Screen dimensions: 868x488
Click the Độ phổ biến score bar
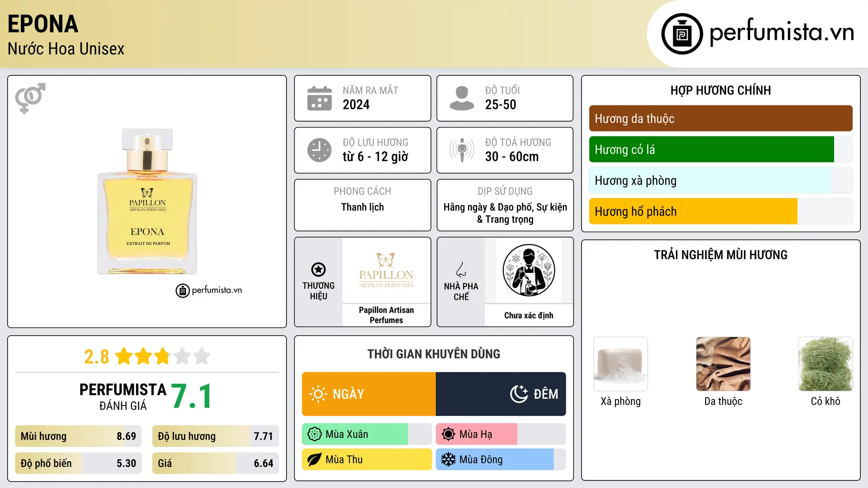pyautogui.click(x=78, y=463)
